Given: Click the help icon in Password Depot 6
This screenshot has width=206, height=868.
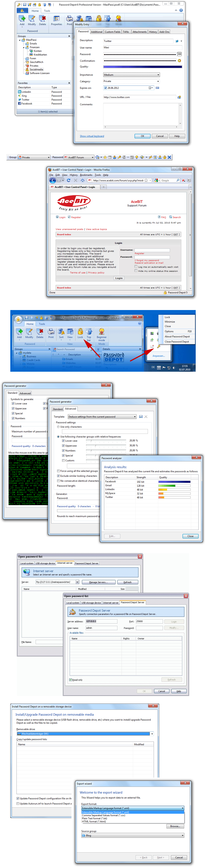Looking at the screenshot, I should [181, 10].
